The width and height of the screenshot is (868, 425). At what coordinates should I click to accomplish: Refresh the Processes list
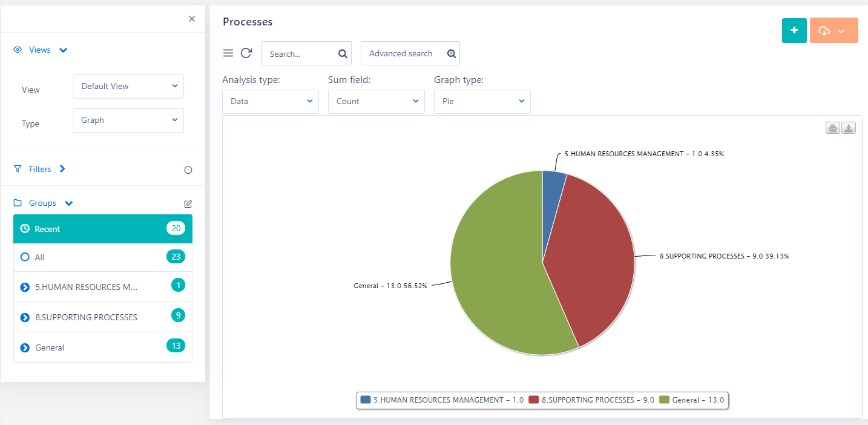coord(246,53)
